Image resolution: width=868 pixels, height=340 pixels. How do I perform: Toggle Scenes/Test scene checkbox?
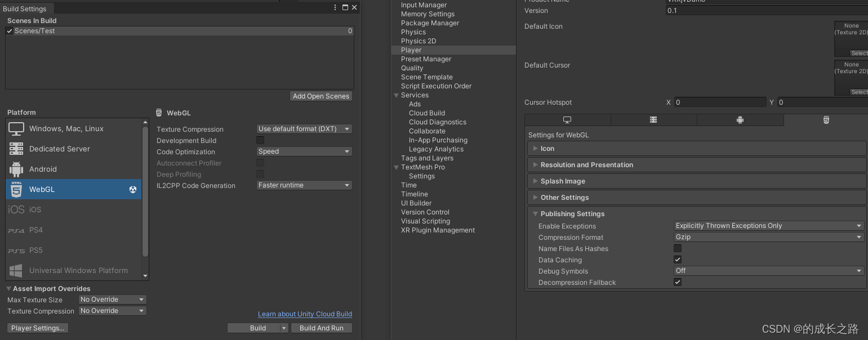coord(10,31)
